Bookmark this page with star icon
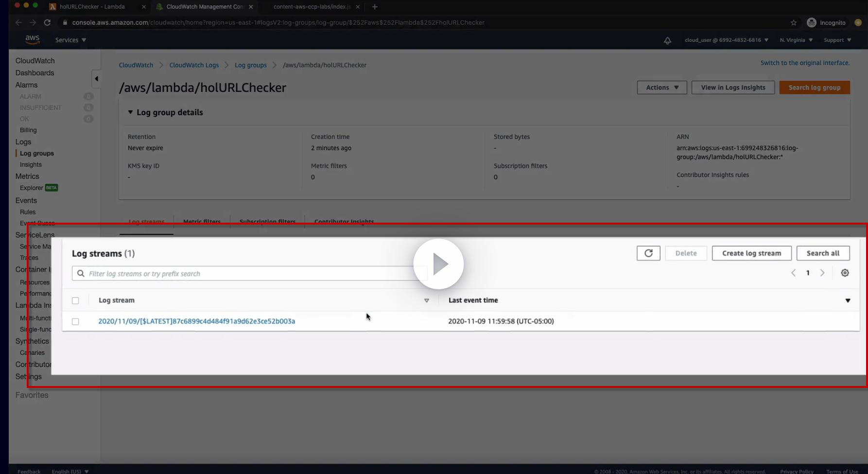The image size is (868, 474). (794, 22)
